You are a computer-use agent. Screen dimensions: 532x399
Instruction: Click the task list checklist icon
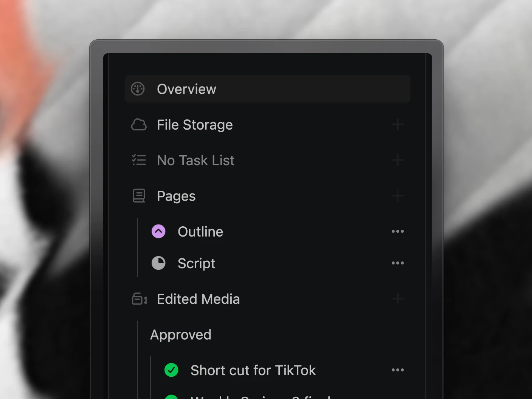[139, 160]
